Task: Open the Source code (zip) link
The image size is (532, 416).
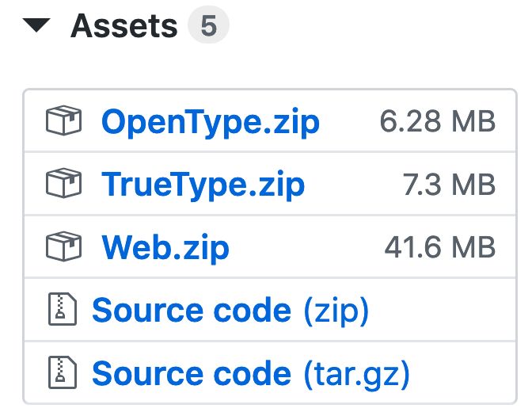Action: point(230,311)
